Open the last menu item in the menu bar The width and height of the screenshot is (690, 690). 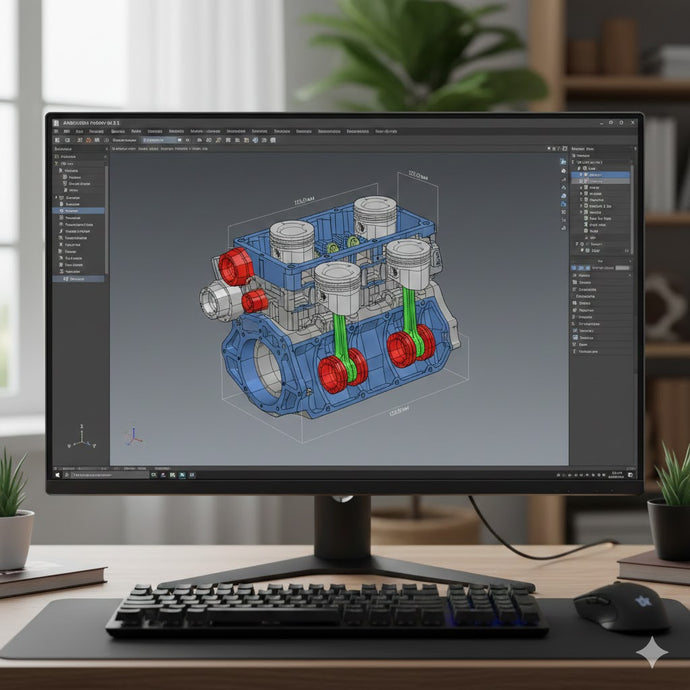[386, 131]
